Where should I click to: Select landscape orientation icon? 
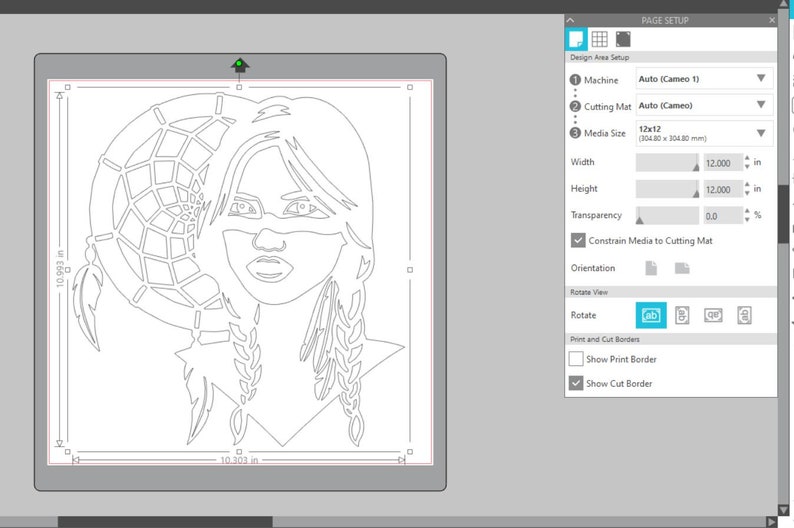click(x=682, y=268)
